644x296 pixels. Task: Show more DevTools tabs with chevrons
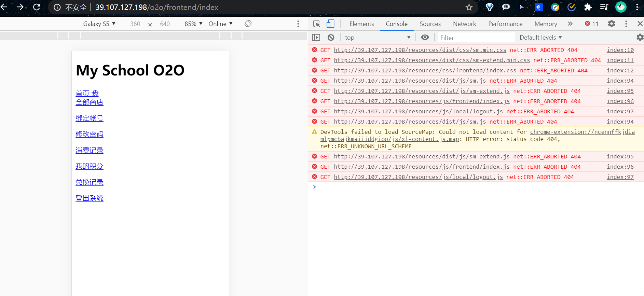point(570,24)
